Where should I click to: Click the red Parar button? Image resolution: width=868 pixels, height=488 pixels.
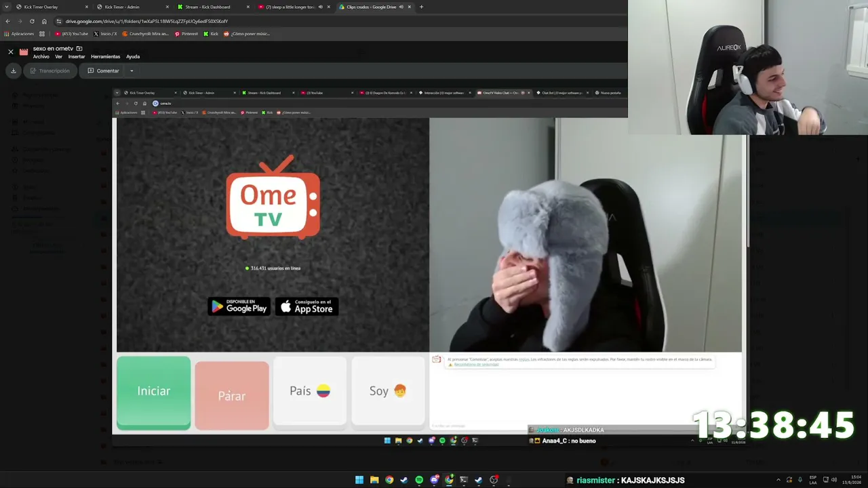point(232,395)
